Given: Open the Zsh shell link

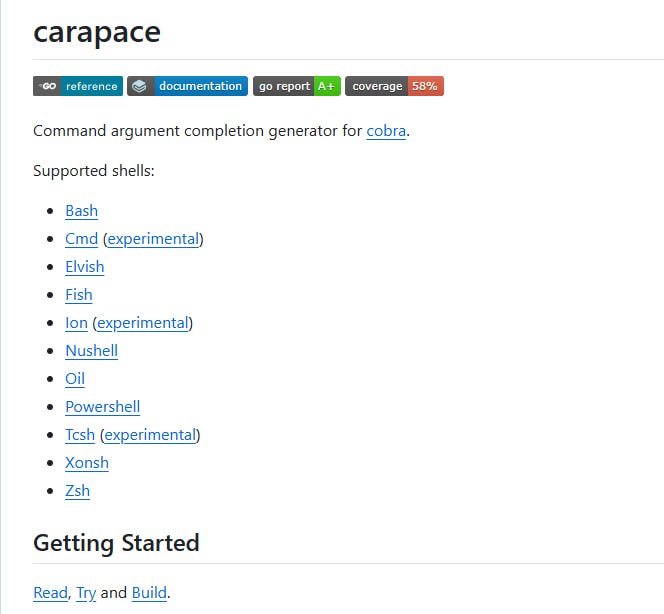Looking at the screenshot, I should click(x=77, y=491).
